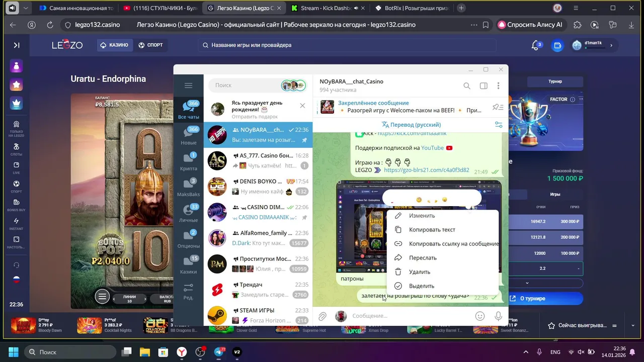Open Telegram hamburger menu
The image size is (644, 362).
[188, 85]
